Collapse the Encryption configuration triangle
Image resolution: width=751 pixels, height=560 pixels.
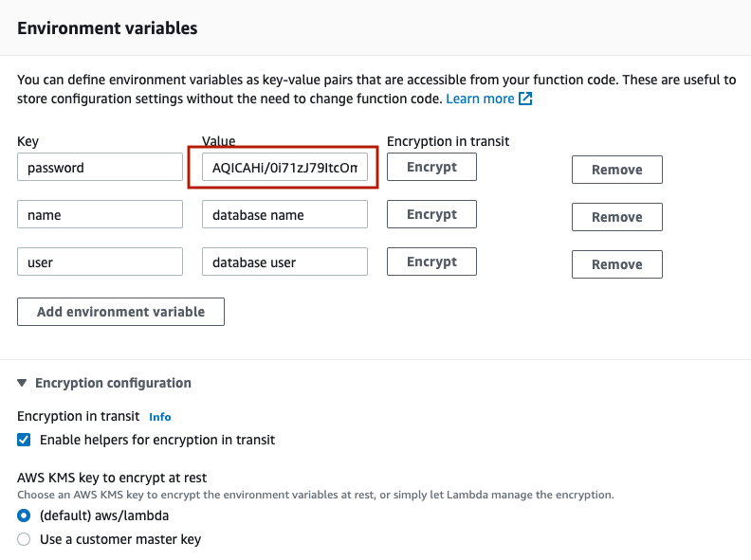tap(22, 383)
